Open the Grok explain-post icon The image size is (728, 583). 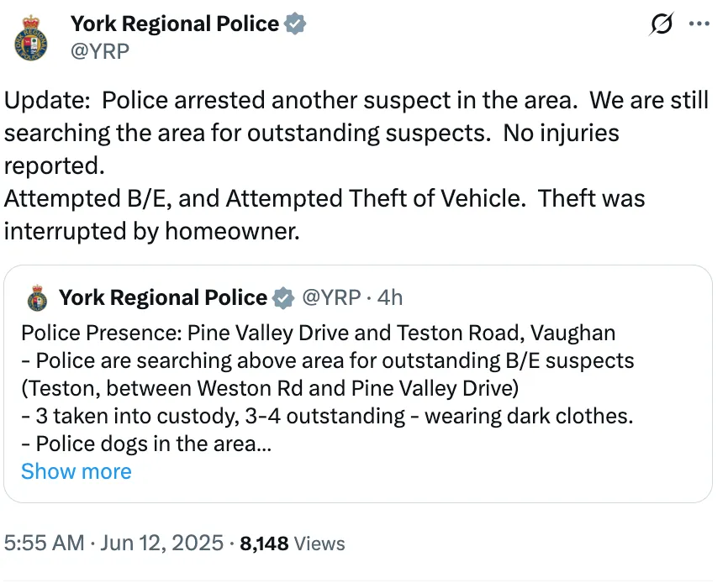click(662, 25)
